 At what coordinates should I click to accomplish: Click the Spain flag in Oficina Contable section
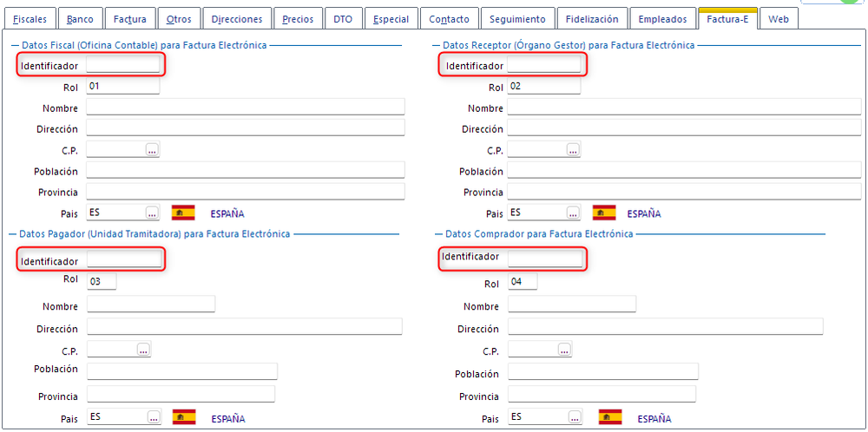tap(183, 213)
